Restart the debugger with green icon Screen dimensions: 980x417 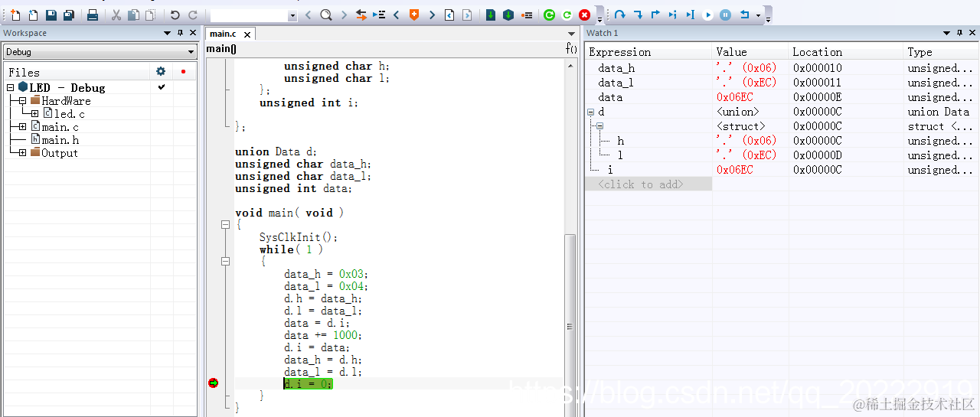point(549,15)
